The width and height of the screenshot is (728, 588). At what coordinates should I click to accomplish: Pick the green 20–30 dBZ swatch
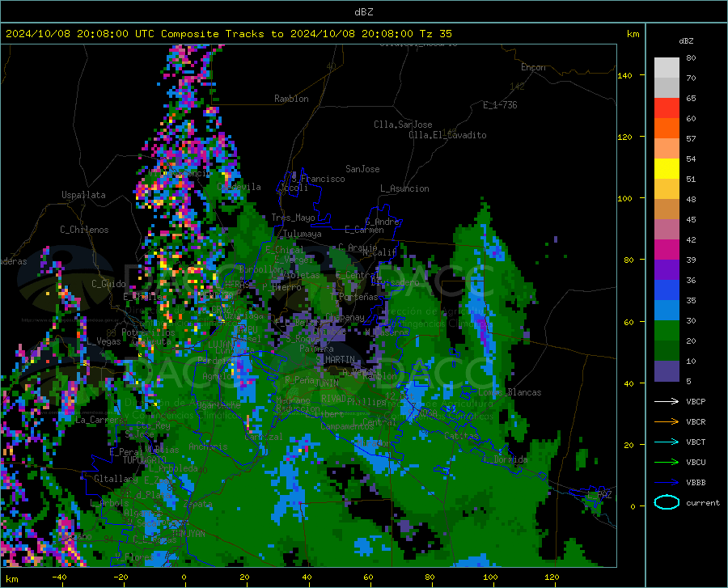coord(667,331)
